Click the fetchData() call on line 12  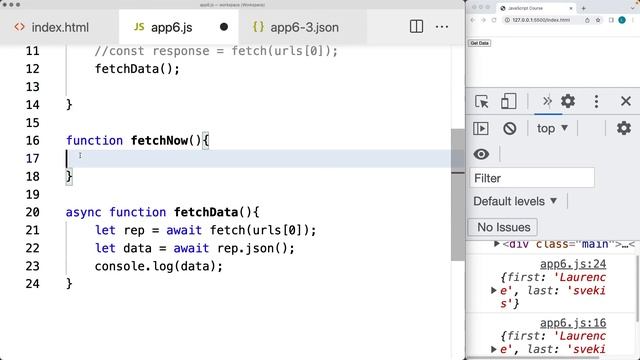tap(137, 69)
